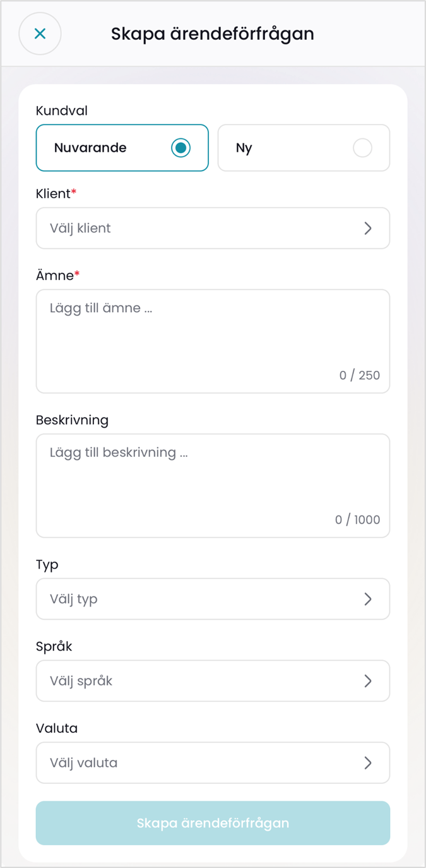The width and height of the screenshot is (426, 868).
Task: Click the chevron arrow in the Valuta field
Action: [x=368, y=763]
